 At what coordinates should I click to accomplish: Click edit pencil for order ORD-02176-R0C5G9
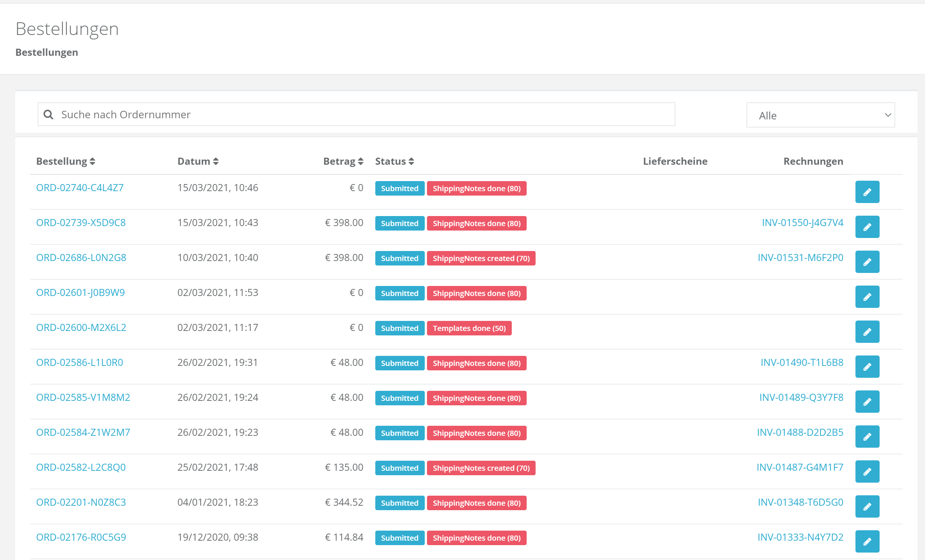867,541
